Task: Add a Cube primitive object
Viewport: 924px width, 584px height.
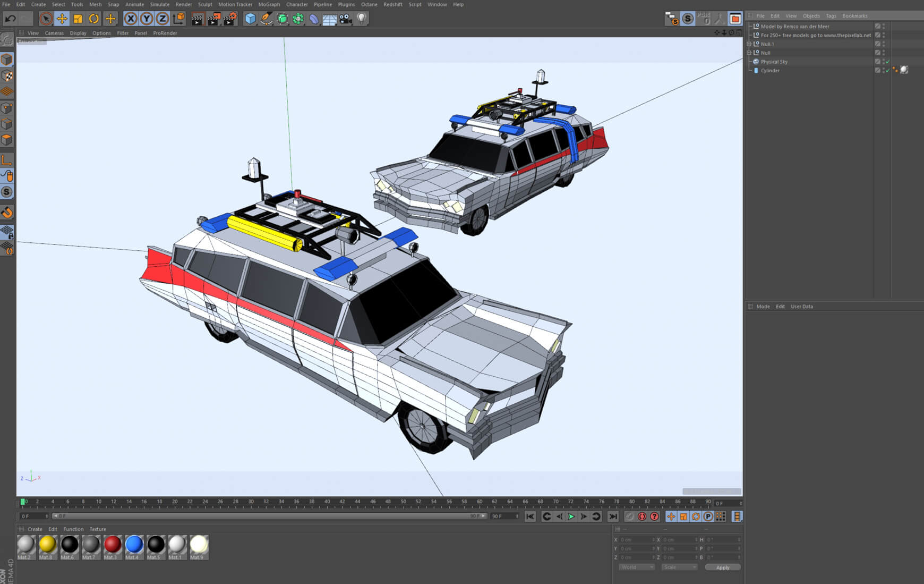Action: point(250,19)
